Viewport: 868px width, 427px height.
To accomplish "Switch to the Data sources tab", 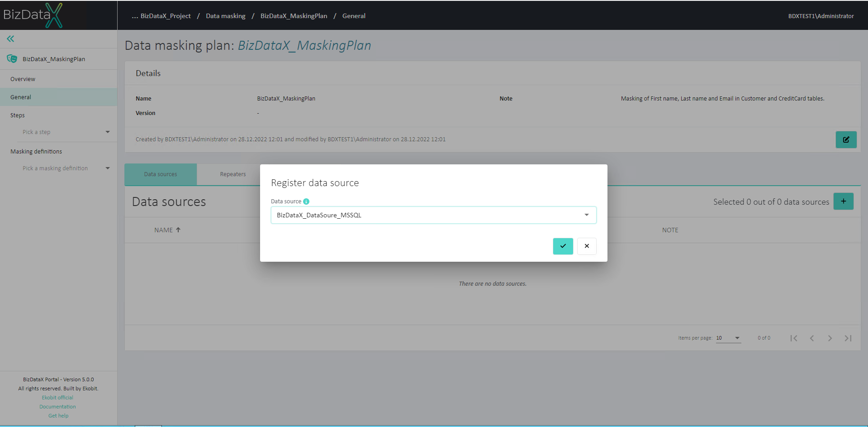I will (161, 174).
